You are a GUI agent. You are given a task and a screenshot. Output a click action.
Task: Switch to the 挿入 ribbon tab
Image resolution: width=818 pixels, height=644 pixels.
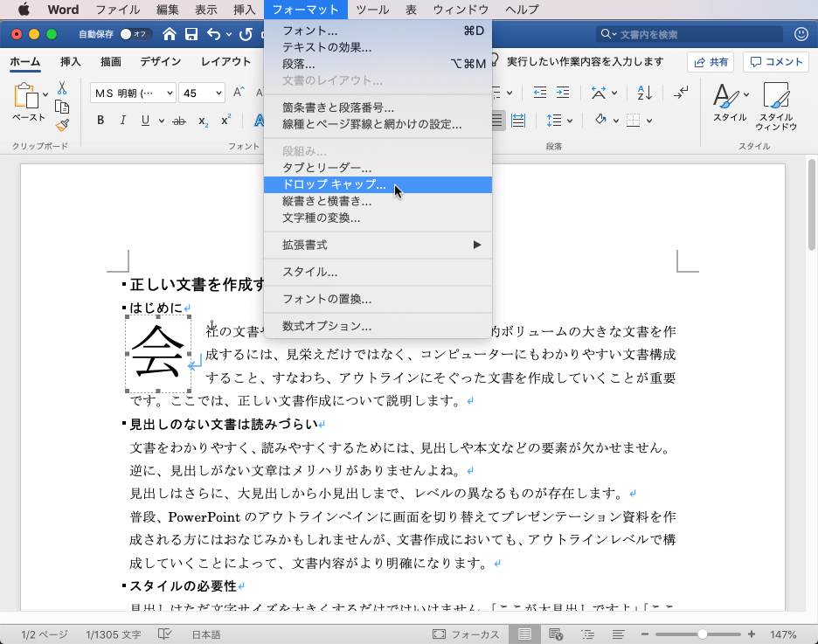71,61
